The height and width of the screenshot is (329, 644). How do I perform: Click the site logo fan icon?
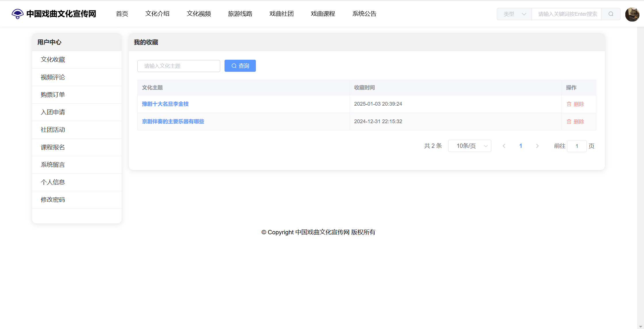pos(17,14)
